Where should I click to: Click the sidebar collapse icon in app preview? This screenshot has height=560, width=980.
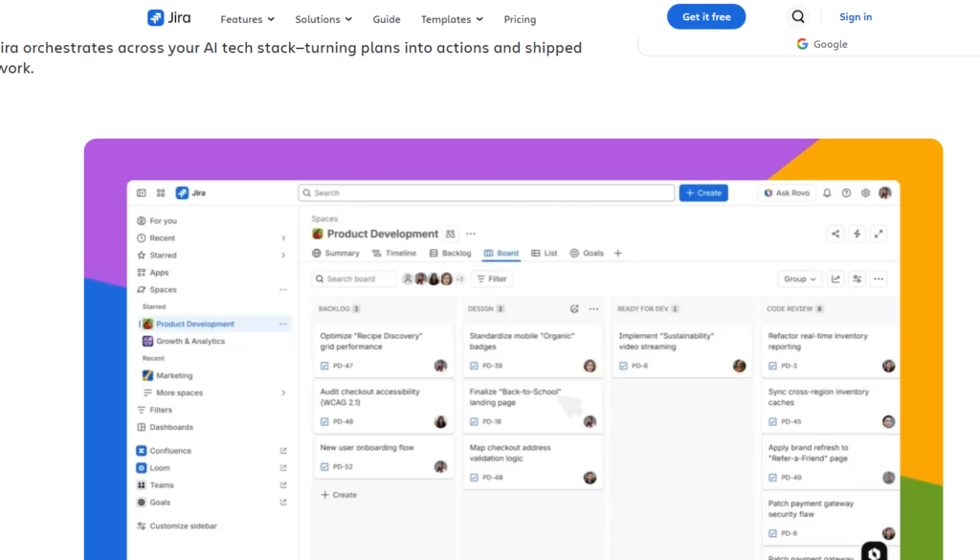click(x=142, y=193)
